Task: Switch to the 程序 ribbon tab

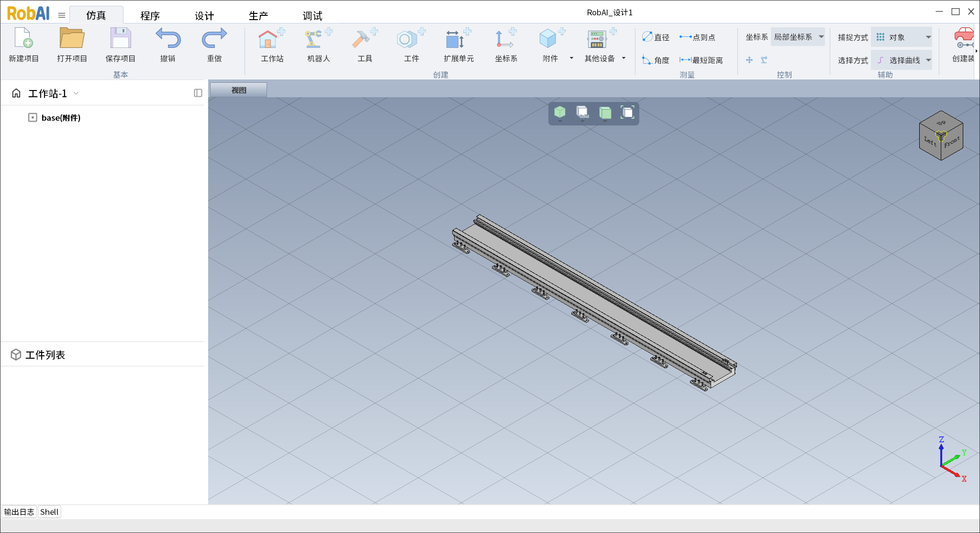Action: (150, 16)
